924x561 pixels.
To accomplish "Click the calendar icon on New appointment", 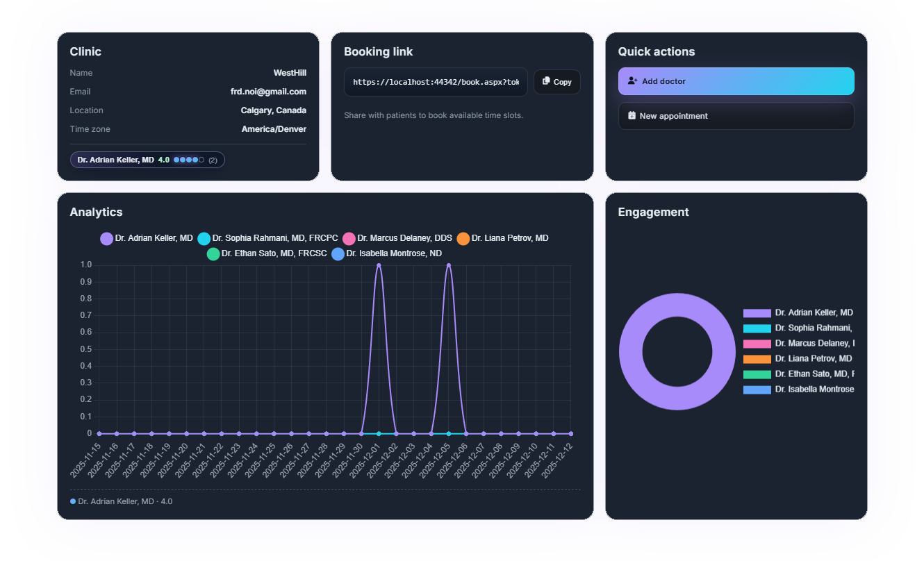I will (633, 115).
